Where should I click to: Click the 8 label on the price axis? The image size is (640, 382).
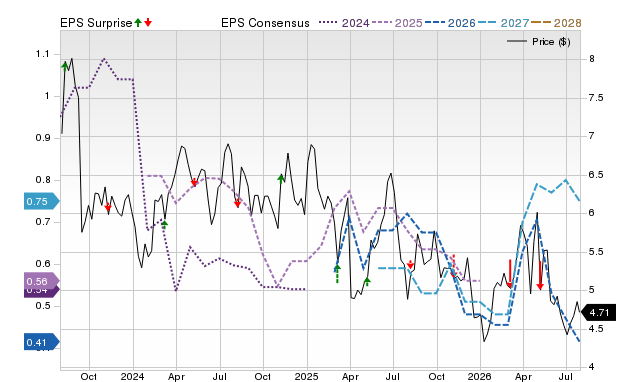coord(592,59)
